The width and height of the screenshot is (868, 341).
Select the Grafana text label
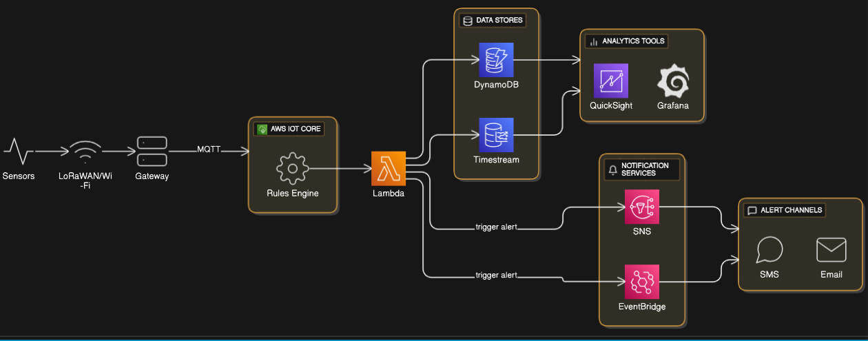click(672, 106)
